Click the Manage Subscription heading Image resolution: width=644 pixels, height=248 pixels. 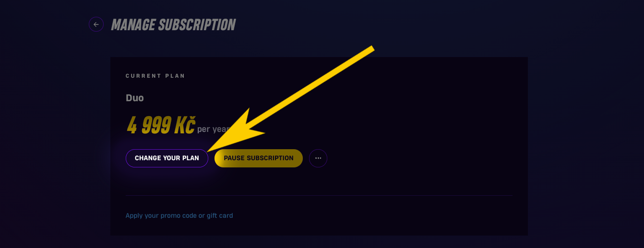point(173,24)
